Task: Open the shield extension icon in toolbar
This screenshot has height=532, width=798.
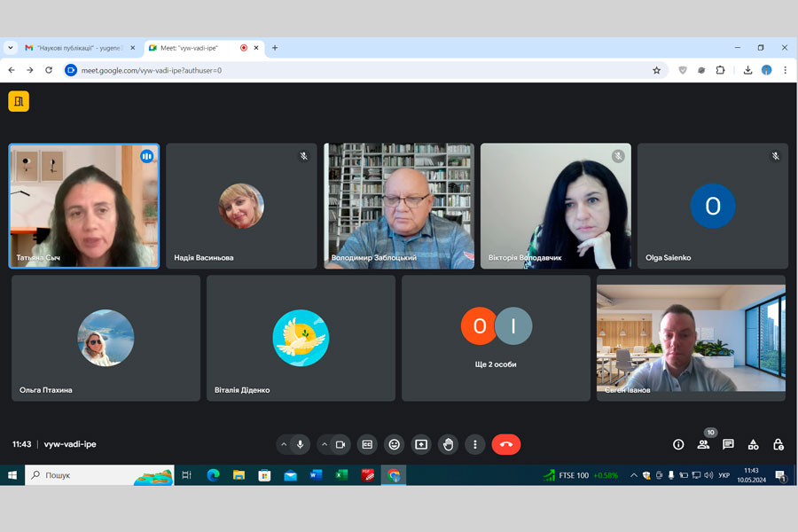Action: point(683,70)
